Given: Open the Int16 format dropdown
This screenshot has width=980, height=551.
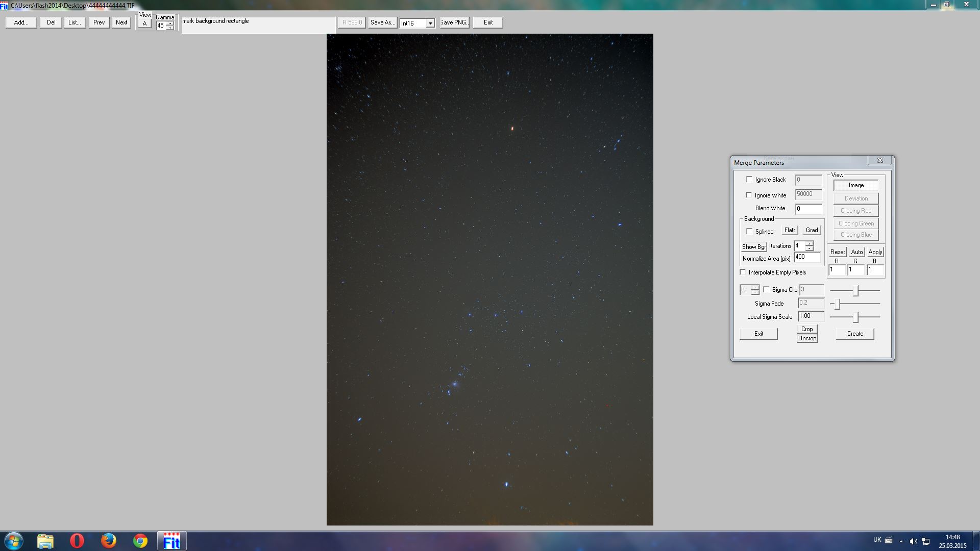Looking at the screenshot, I should [x=430, y=23].
